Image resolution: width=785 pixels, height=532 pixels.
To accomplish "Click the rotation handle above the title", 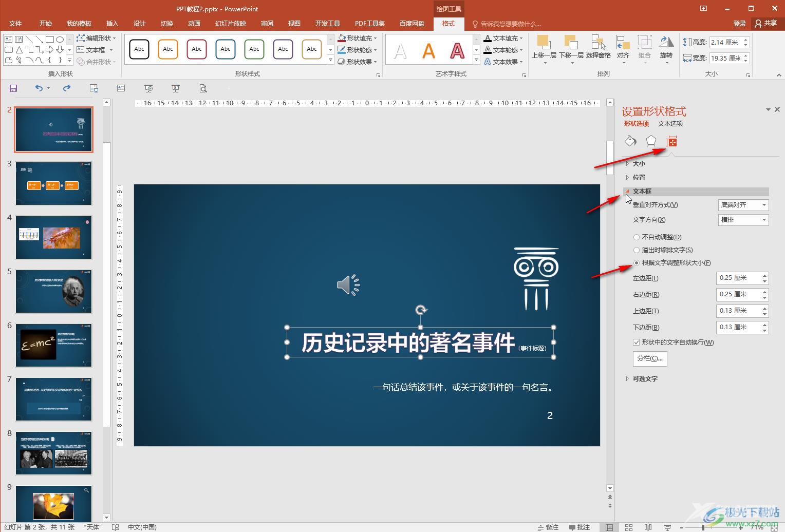I will pos(421,310).
